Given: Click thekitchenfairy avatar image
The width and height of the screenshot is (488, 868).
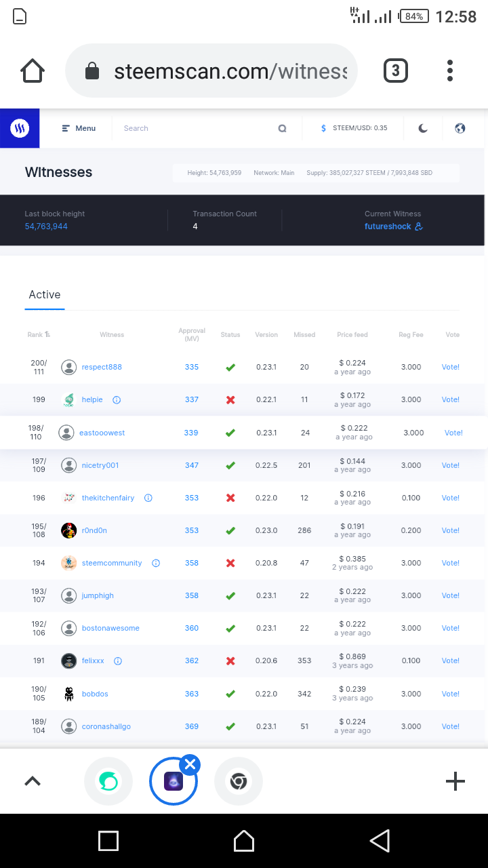Looking at the screenshot, I should 68,498.
